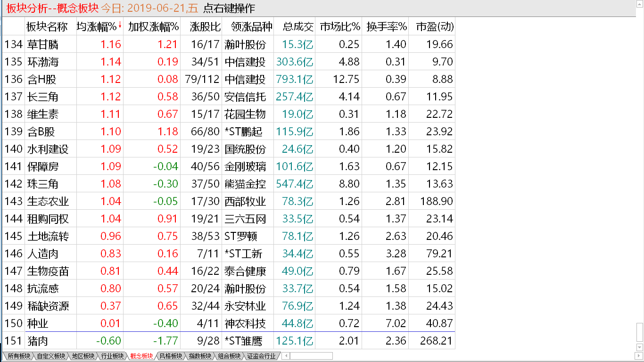Select the 租购同权 sector row
Viewport: 644px width, 362px height.
point(229,219)
